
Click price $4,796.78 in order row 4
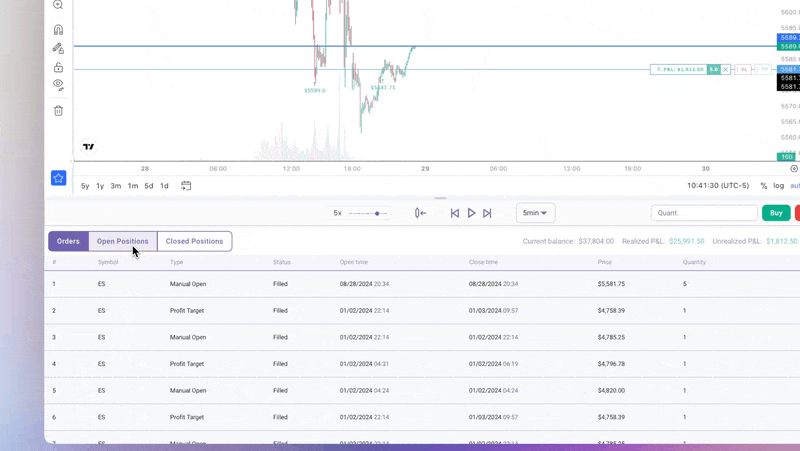[x=611, y=364]
